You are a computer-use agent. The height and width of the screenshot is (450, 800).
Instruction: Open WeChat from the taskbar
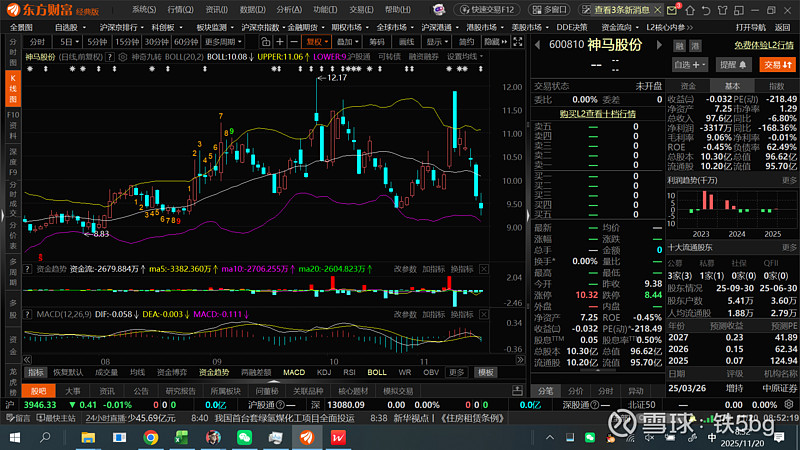[244, 437]
